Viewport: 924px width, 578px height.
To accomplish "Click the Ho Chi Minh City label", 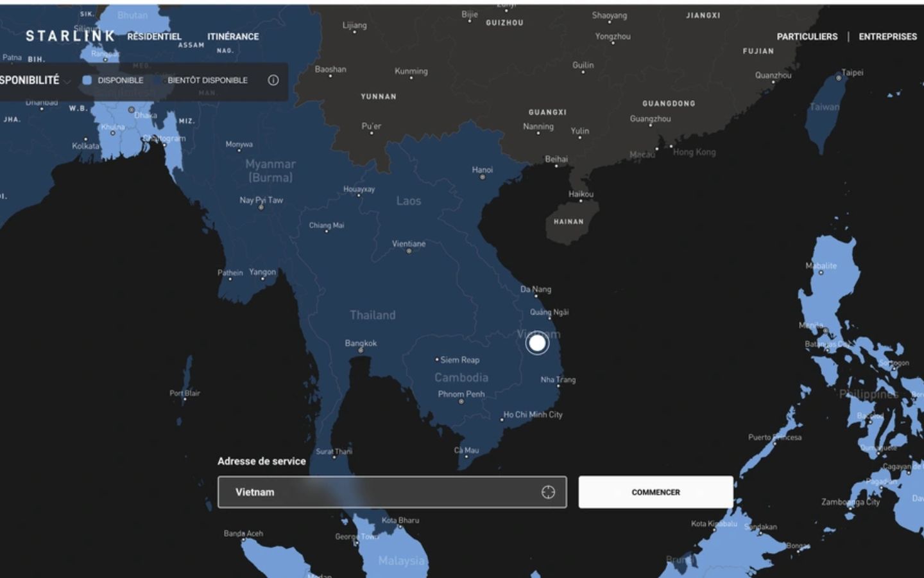I will click(533, 415).
